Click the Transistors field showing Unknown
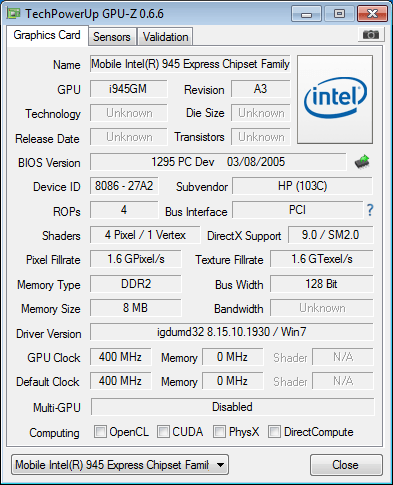 [x=261, y=137]
